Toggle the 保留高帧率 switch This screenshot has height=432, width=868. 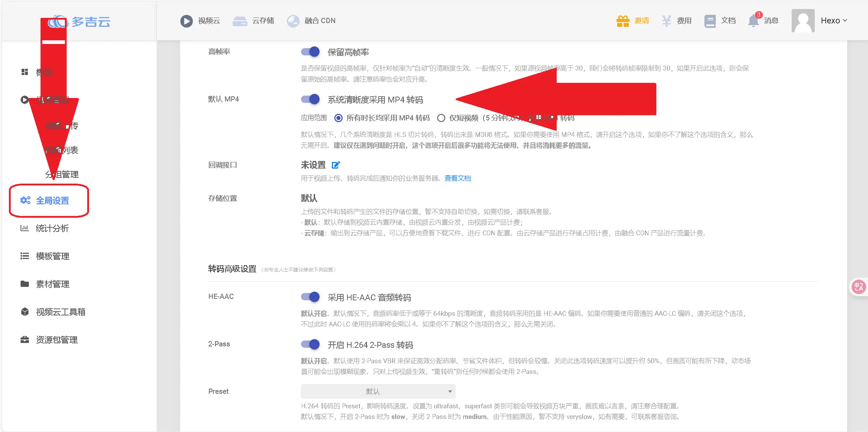[310, 52]
